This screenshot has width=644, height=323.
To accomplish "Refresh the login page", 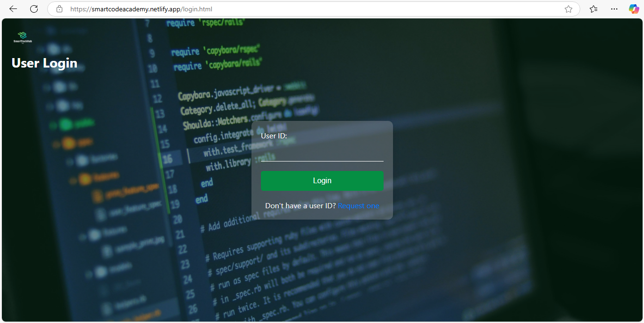I will 33,9.
